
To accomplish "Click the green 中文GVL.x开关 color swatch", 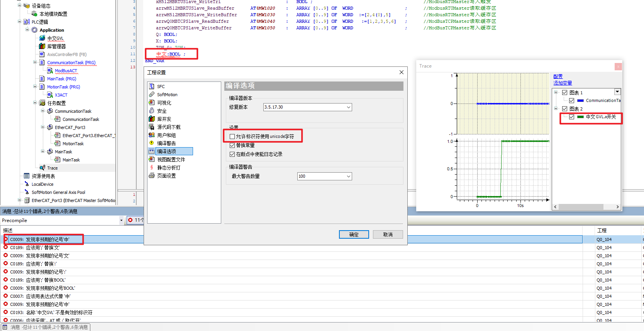I will click(x=580, y=117).
